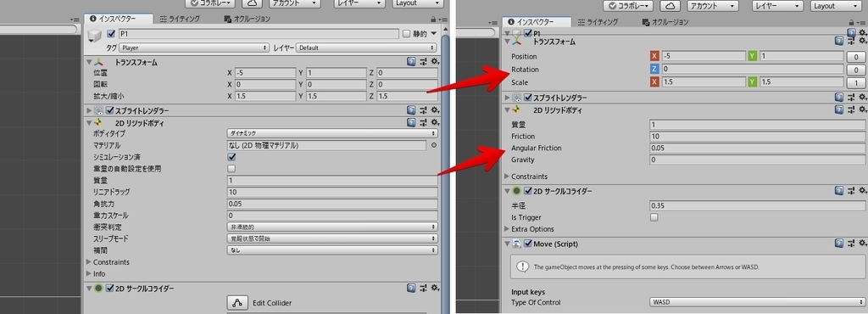
Task: Switch to オクルージョン tab in right window
Action: 665,22
